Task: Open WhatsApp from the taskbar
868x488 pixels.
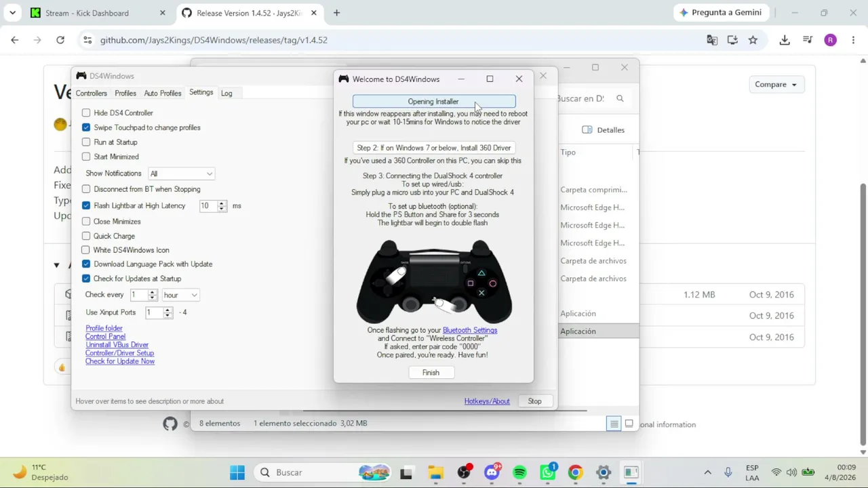Action: pos(548,472)
